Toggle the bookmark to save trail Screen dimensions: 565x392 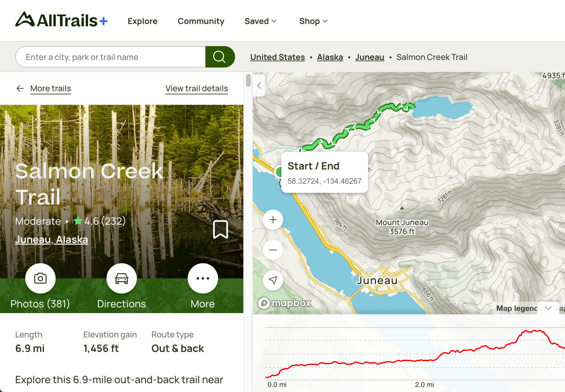coord(221,229)
